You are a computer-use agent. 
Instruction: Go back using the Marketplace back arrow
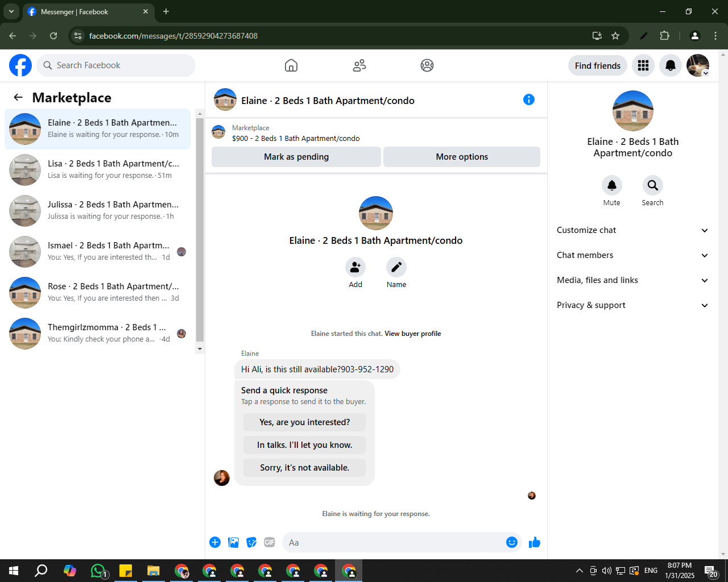18,97
